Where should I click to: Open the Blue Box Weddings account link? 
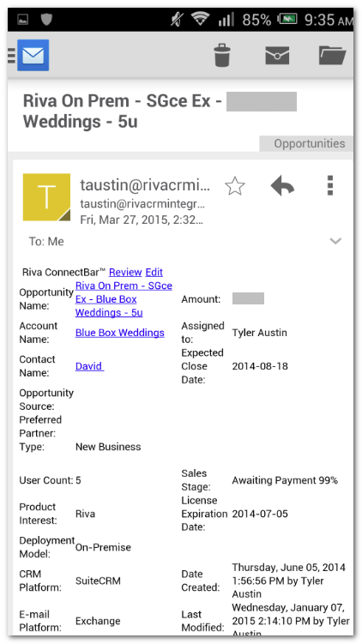(x=120, y=333)
